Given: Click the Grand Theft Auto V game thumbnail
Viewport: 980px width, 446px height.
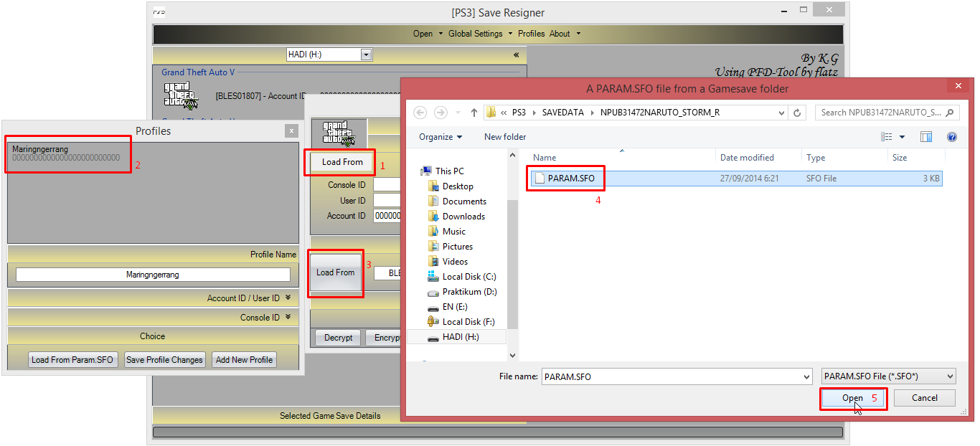Looking at the screenshot, I should (180, 96).
